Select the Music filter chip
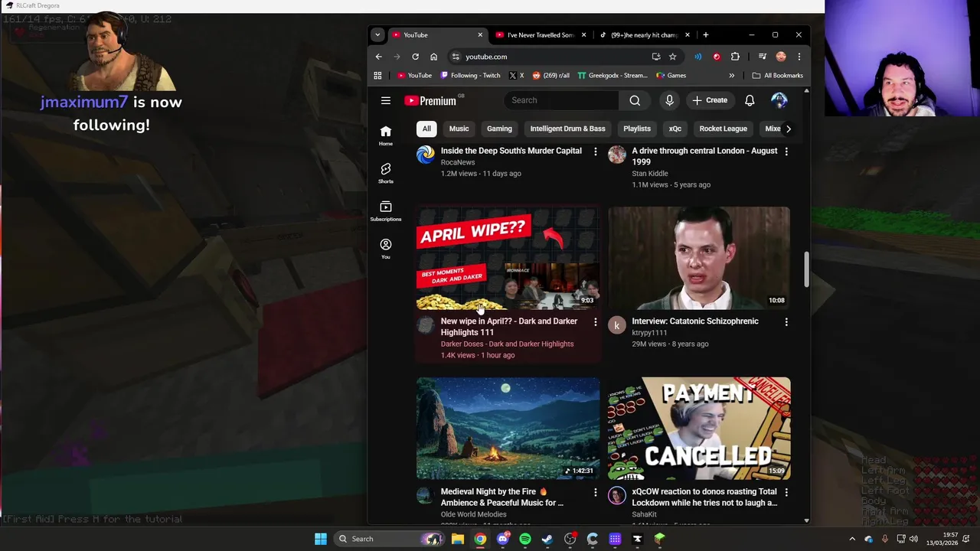Screen dimensions: 980x551 point(459,129)
